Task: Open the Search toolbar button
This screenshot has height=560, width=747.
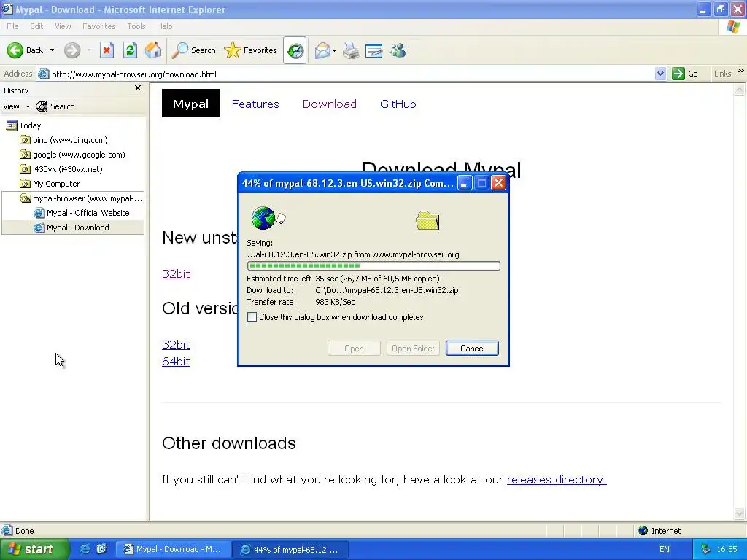Action: (193, 50)
